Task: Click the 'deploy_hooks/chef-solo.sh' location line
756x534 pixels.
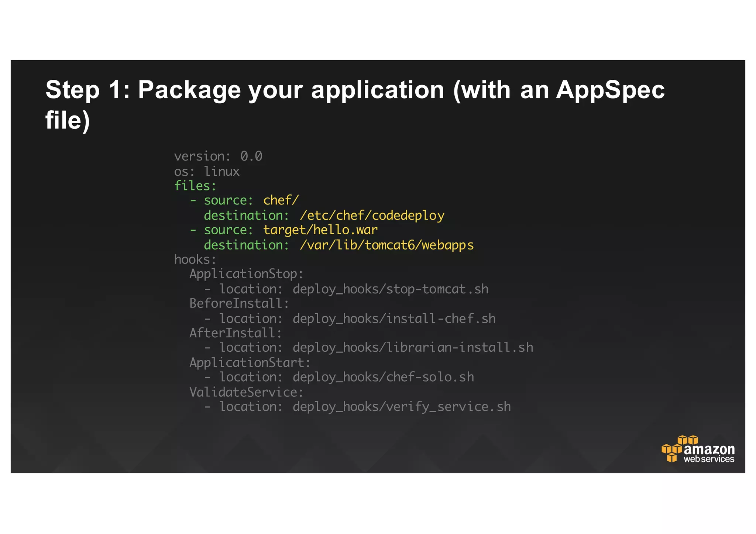Action: [339, 378]
